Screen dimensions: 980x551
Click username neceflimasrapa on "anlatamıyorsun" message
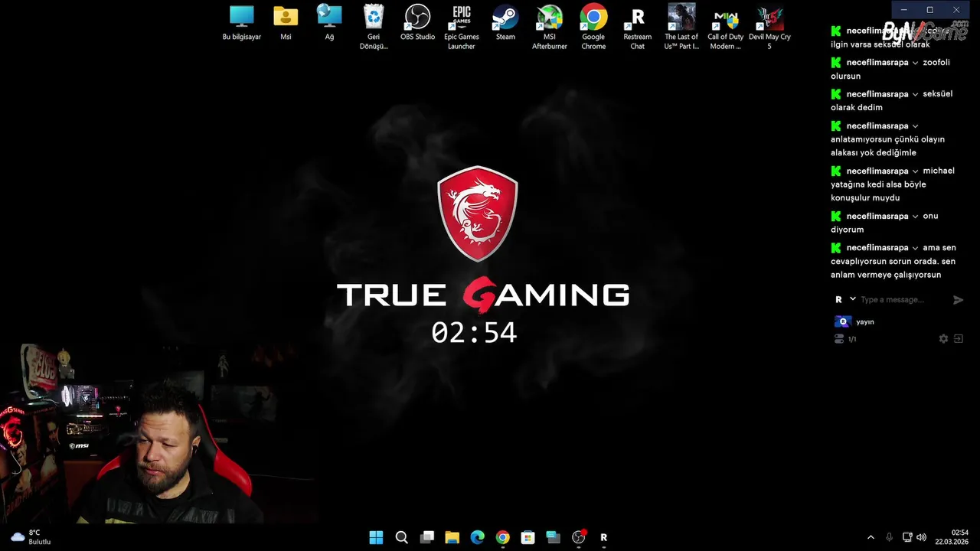click(877, 126)
